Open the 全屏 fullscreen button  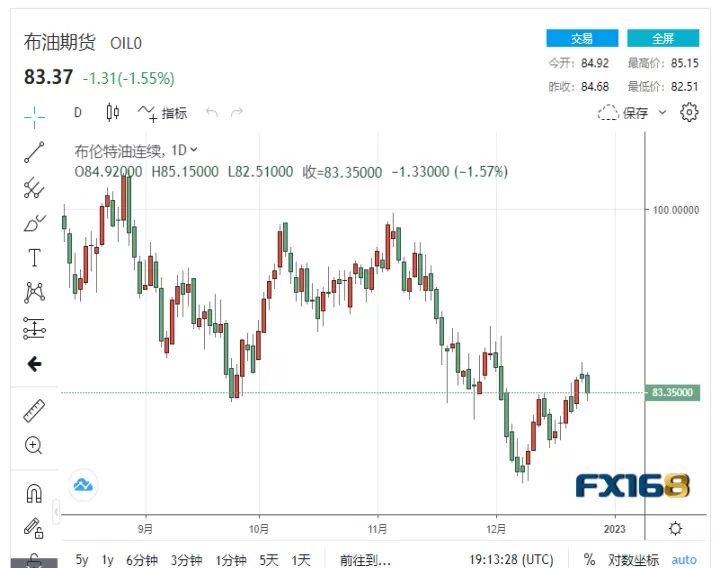click(663, 38)
